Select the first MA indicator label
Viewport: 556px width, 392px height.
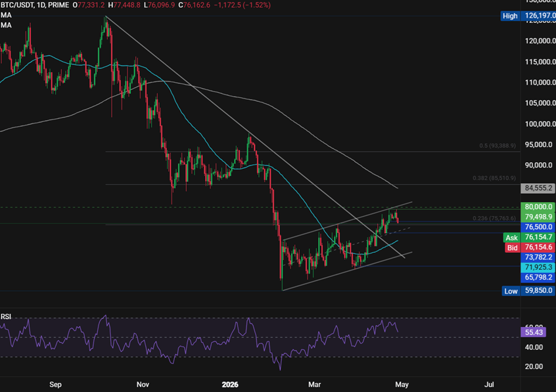[x=6, y=15]
